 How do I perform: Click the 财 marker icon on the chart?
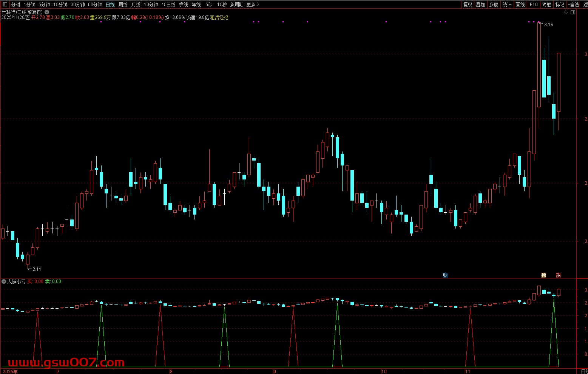[445, 275]
